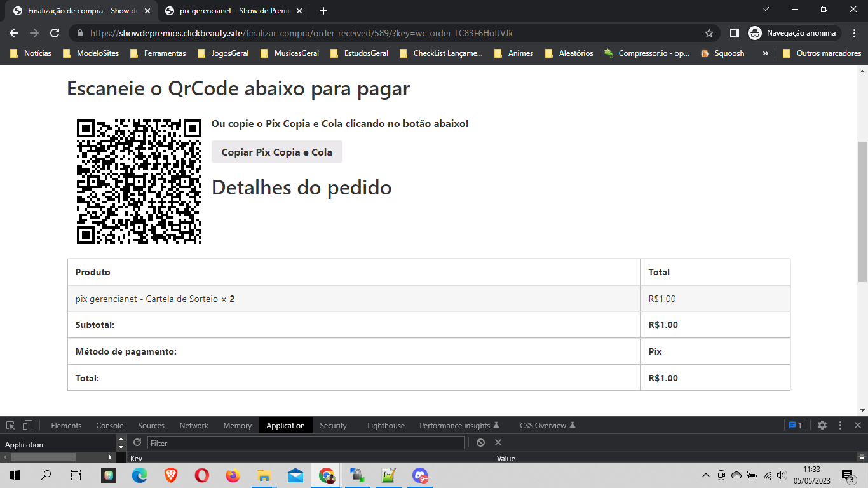Switch to DevTools Security tab
868x488 pixels.
coord(333,426)
